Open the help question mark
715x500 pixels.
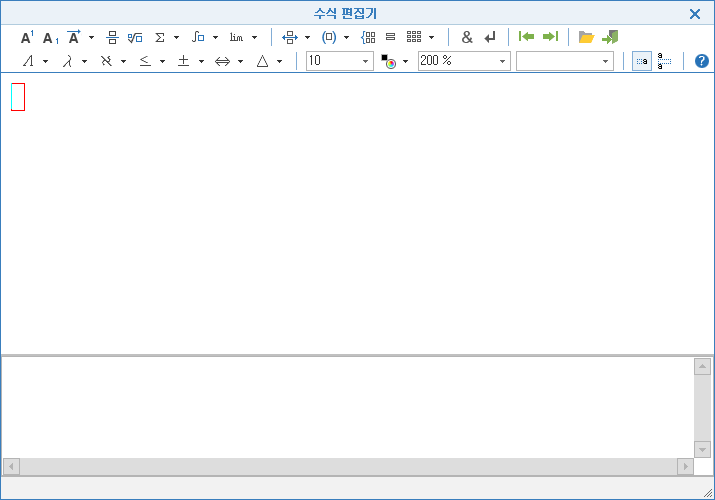[702, 61]
